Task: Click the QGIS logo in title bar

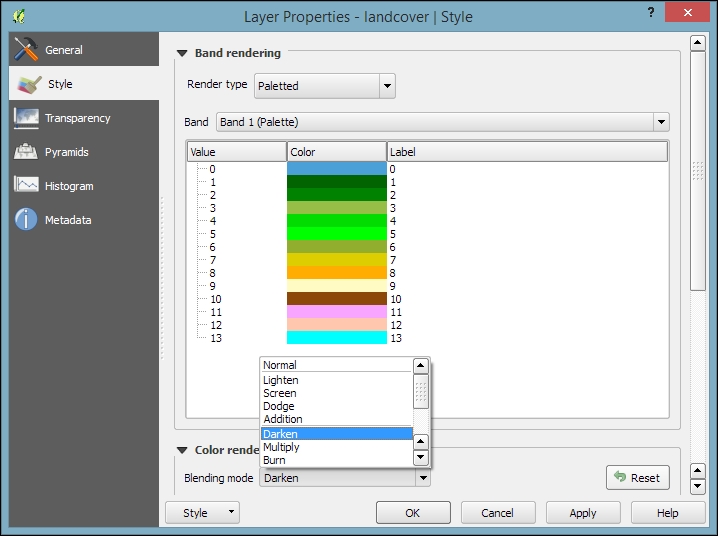Action: pyautogui.click(x=18, y=16)
